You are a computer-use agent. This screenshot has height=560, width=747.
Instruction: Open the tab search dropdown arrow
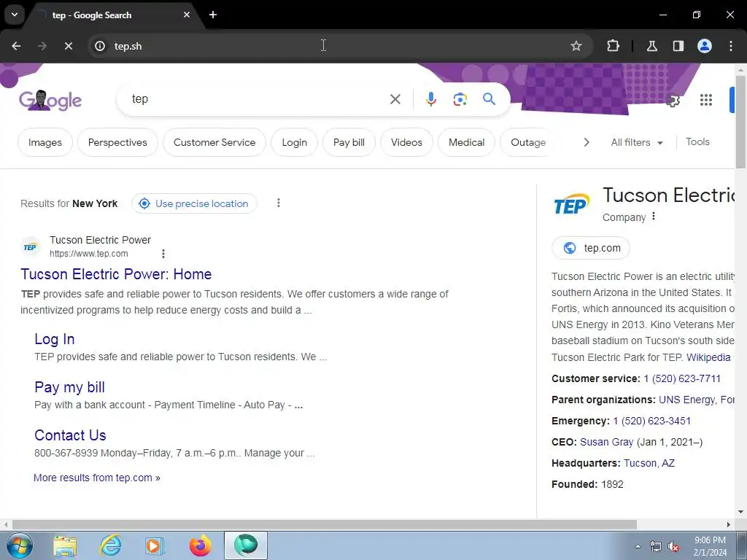point(15,15)
